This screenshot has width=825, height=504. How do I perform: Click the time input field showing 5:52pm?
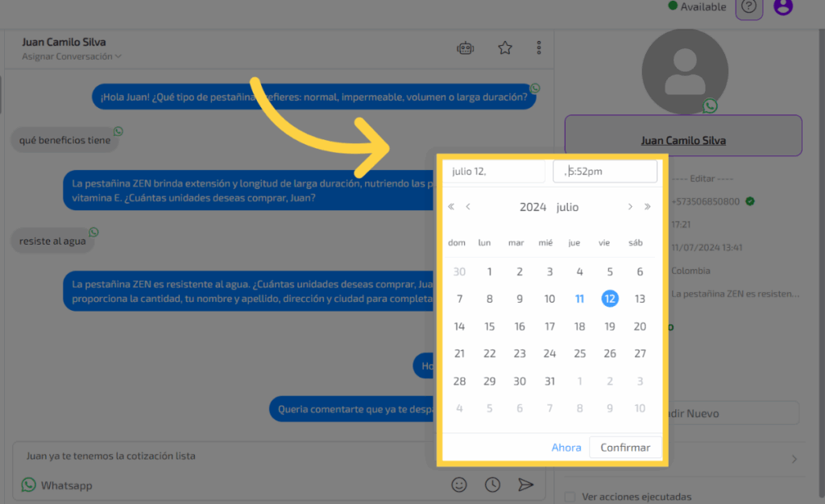[x=605, y=171]
